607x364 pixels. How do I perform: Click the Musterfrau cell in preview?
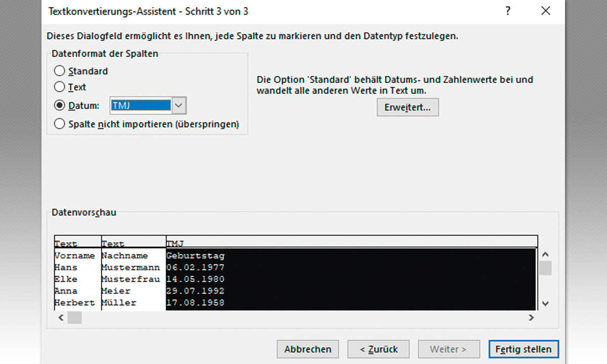click(x=131, y=279)
